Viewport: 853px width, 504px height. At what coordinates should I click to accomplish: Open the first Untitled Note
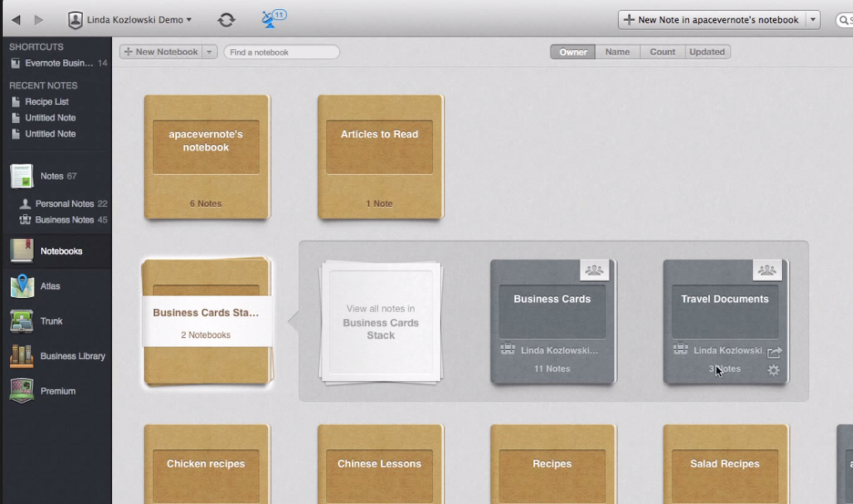tap(50, 118)
